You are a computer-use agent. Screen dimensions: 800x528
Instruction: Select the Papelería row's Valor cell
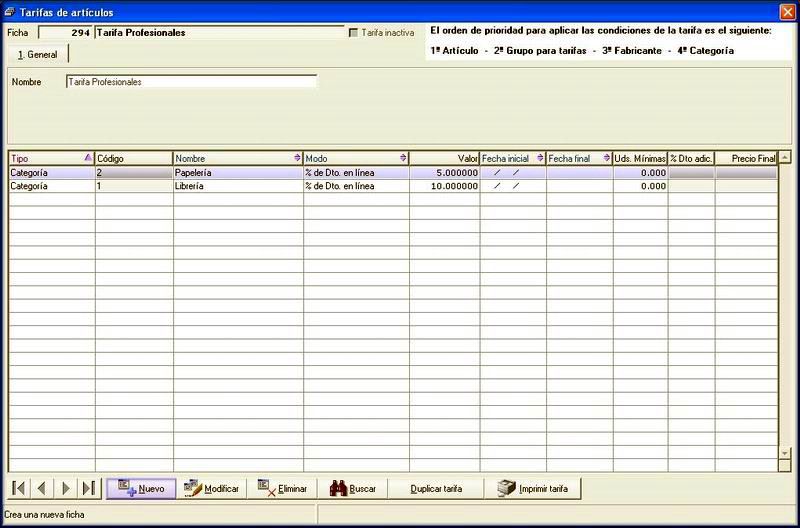coord(444,173)
